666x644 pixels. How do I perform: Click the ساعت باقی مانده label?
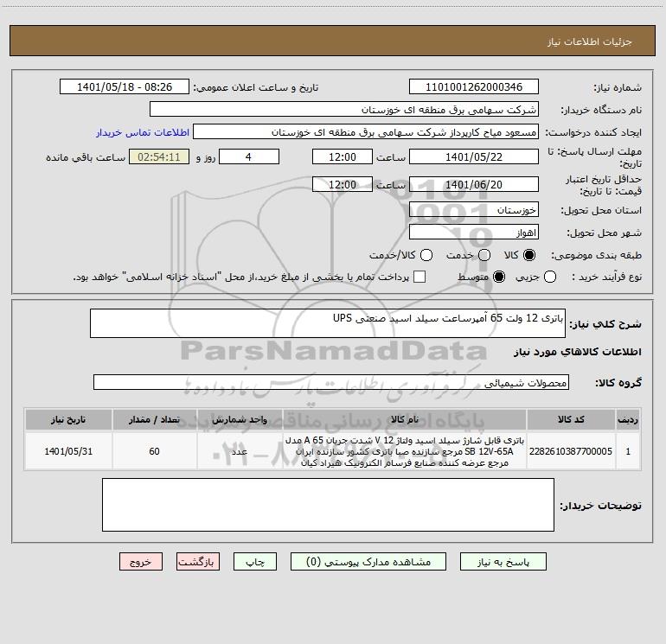[86, 157]
